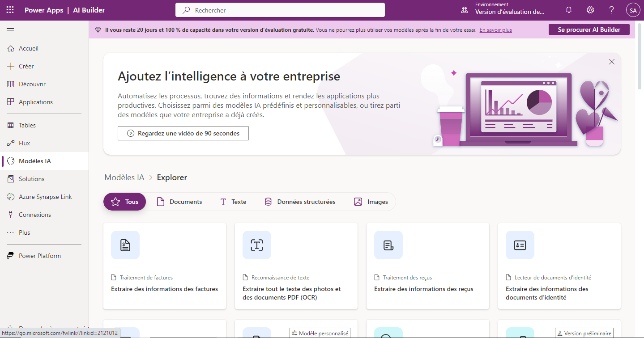Click the Traitement des reçus label
Screen dimensions: 644x338
tap(407, 278)
